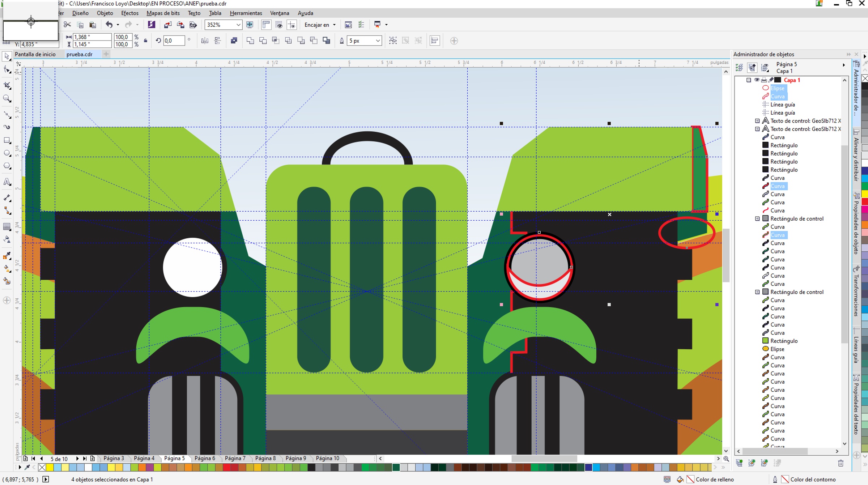Toggle Show Rulers button
Viewport: 868px width, 485px height.
tap(266, 25)
